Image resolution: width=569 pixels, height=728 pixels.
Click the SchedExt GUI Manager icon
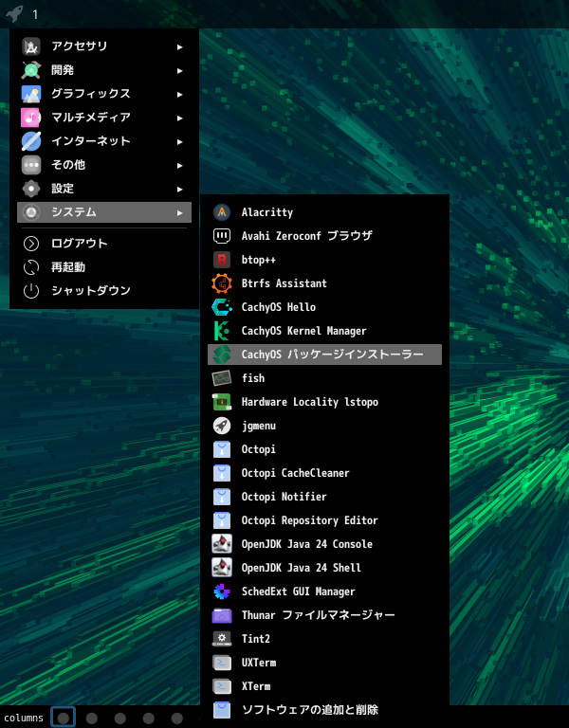[222, 591]
